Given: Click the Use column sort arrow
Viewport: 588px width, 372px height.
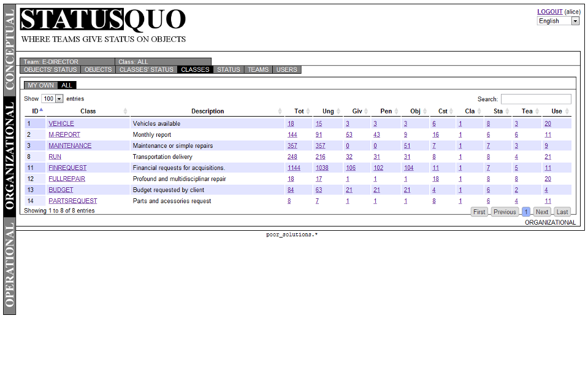Looking at the screenshot, I should coord(566,111).
